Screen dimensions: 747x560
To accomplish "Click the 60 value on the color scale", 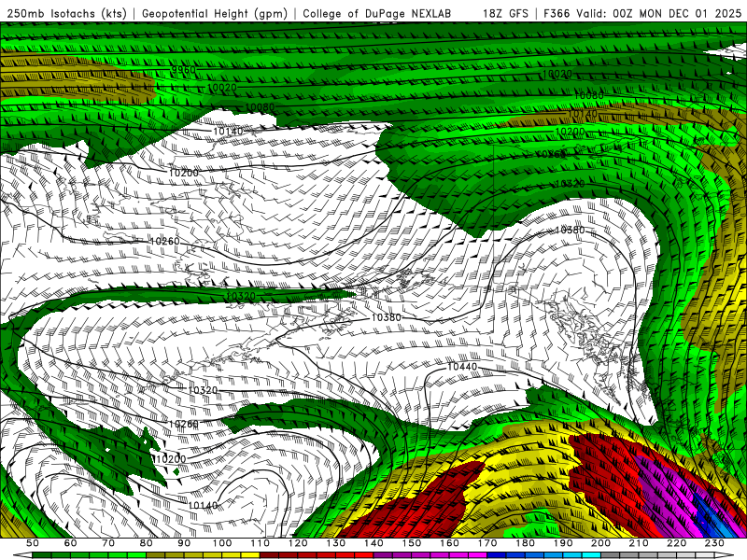I will pyautogui.click(x=70, y=543).
